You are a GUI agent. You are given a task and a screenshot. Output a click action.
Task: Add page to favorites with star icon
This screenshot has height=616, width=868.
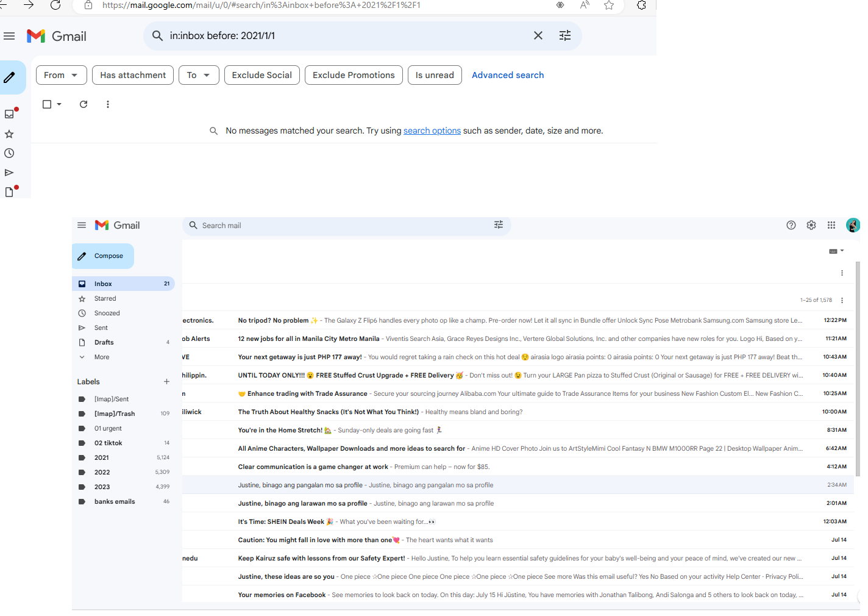pyautogui.click(x=609, y=5)
